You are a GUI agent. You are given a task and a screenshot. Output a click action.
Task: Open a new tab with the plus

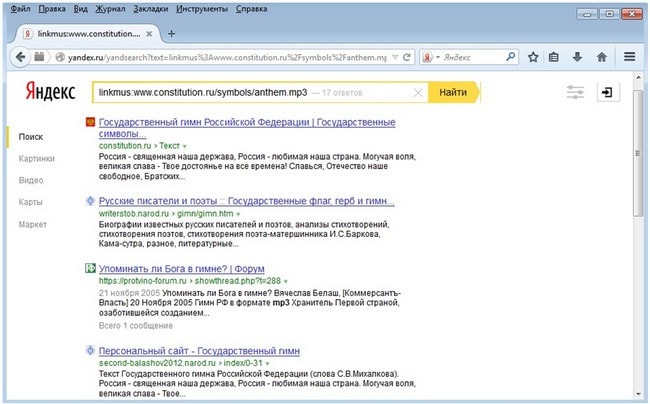(x=171, y=34)
